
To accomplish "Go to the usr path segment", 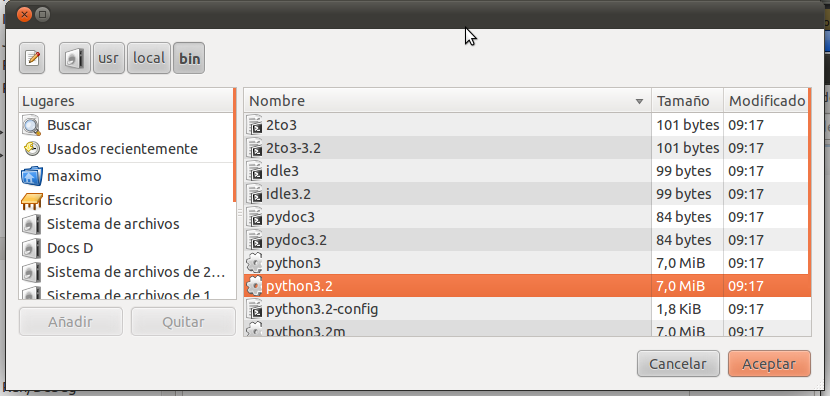I will [x=109, y=58].
